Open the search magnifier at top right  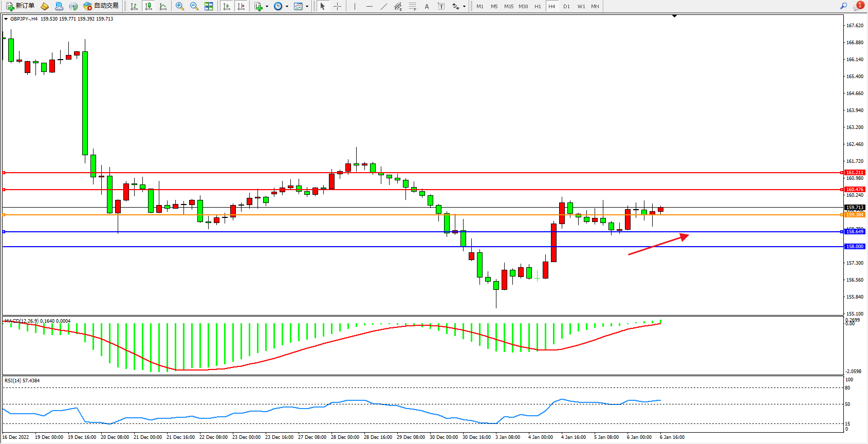click(843, 6)
